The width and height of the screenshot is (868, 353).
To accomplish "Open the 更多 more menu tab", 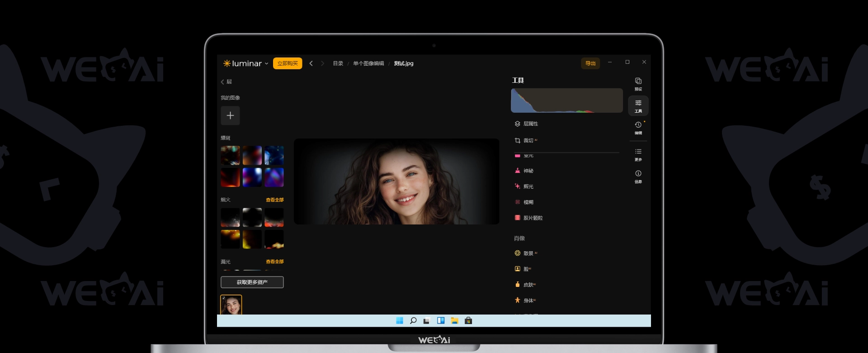I will [x=638, y=154].
